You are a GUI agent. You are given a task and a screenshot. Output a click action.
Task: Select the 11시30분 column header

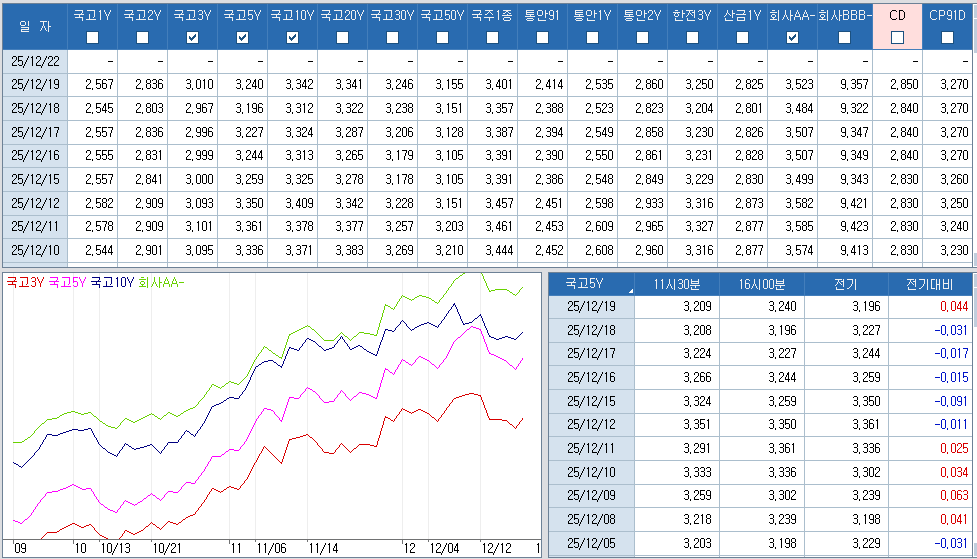click(x=677, y=283)
